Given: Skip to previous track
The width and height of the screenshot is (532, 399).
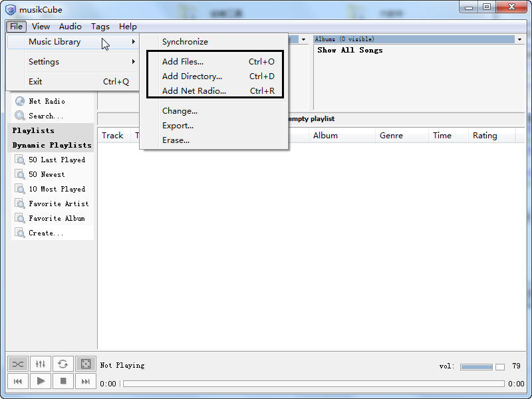Looking at the screenshot, I should [x=18, y=381].
